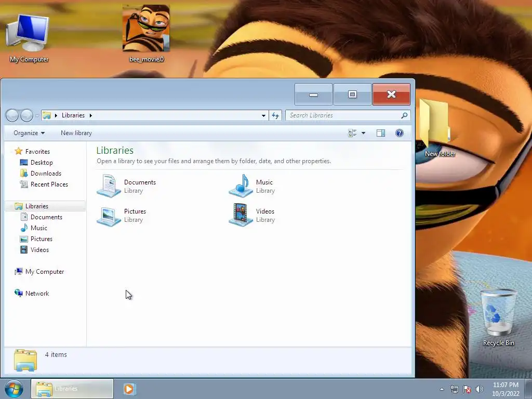This screenshot has width=532, height=399.
Task: Select Recent Places under Favorites
Action: (49, 184)
